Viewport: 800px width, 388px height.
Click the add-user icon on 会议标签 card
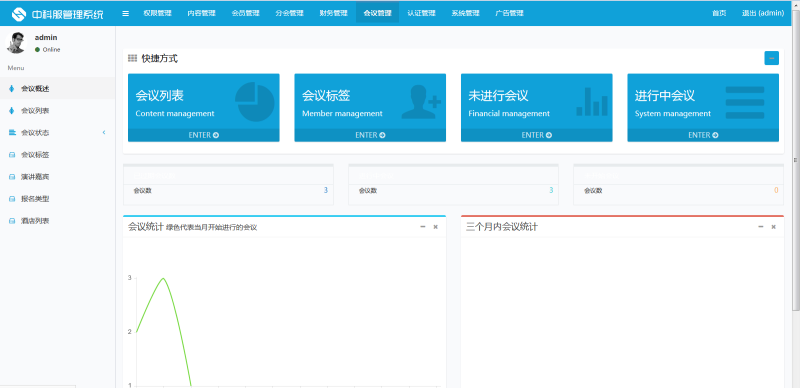(x=421, y=102)
